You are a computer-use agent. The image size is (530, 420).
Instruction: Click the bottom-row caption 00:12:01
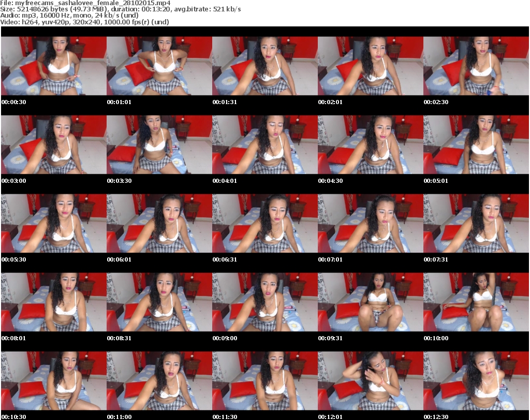click(330, 417)
